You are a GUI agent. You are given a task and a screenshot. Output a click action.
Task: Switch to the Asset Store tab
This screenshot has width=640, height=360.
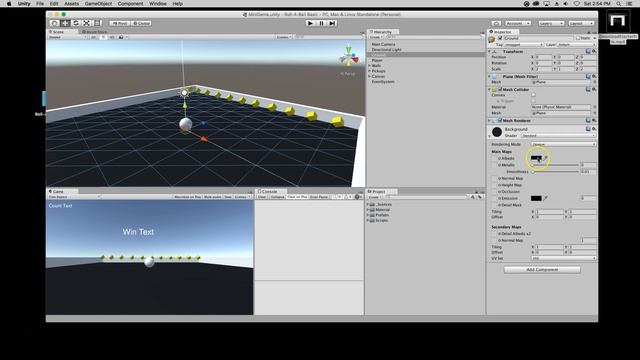(x=94, y=31)
